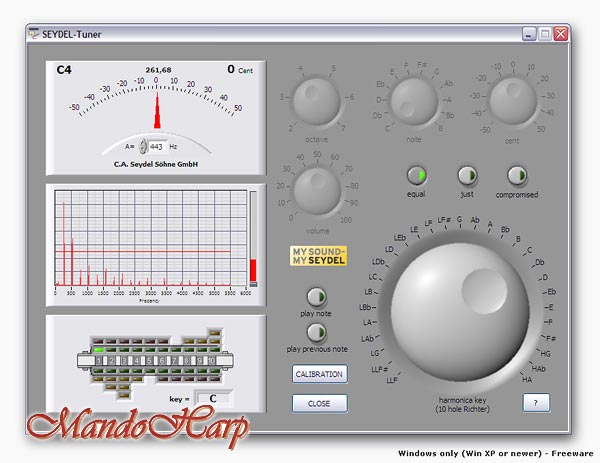The image size is (600, 463).
Task: Click the CLOSE button
Action: point(320,403)
